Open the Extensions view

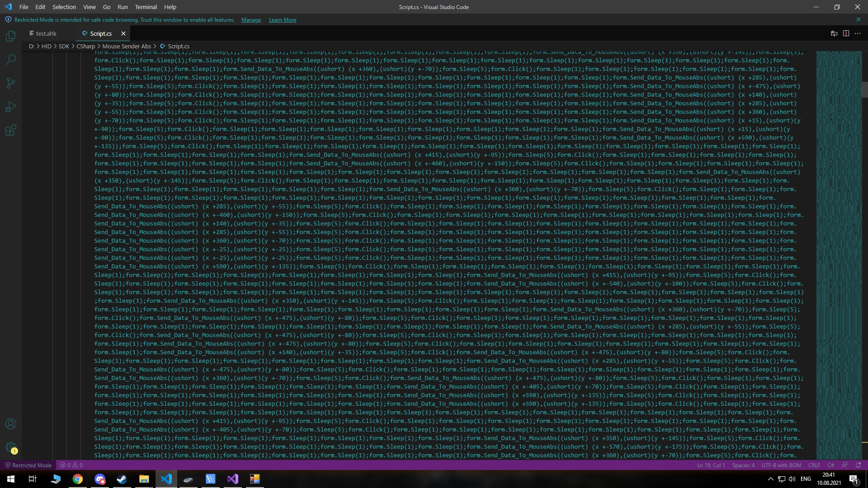[x=11, y=131]
